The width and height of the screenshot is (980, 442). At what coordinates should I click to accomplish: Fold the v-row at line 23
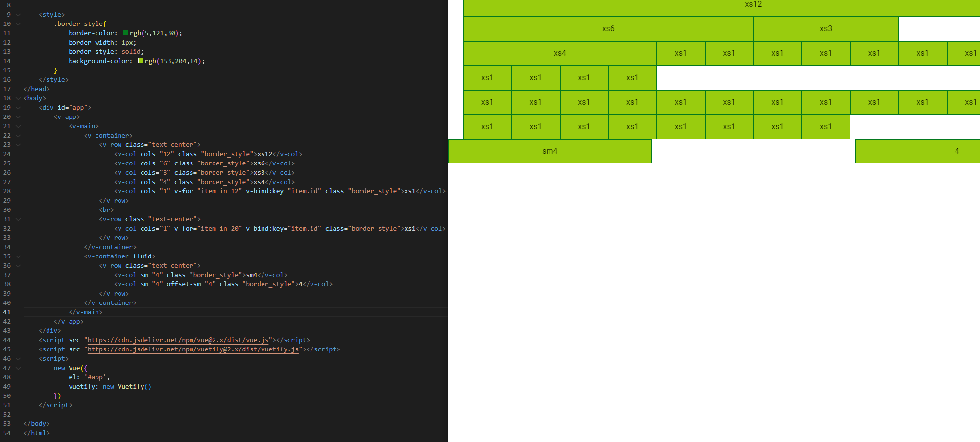point(18,145)
